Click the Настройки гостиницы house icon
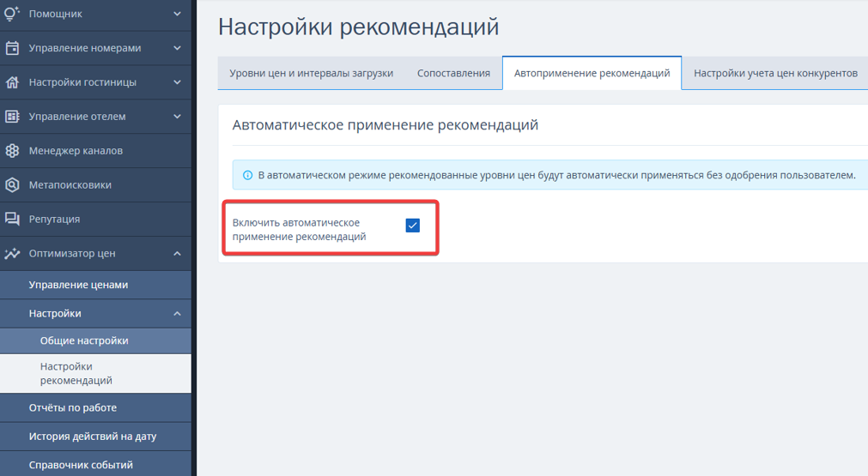This screenshot has height=476, width=868. point(12,82)
